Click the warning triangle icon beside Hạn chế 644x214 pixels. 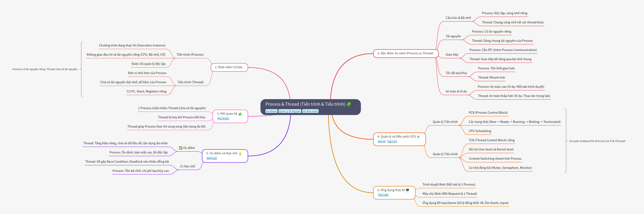point(181,166)
